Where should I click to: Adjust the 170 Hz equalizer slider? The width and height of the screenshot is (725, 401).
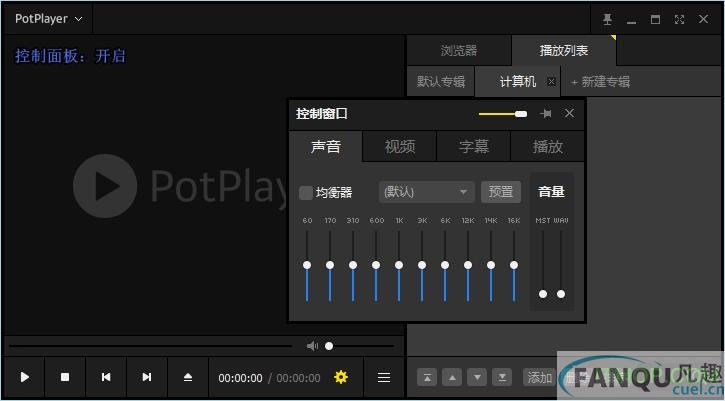point(330,265)
